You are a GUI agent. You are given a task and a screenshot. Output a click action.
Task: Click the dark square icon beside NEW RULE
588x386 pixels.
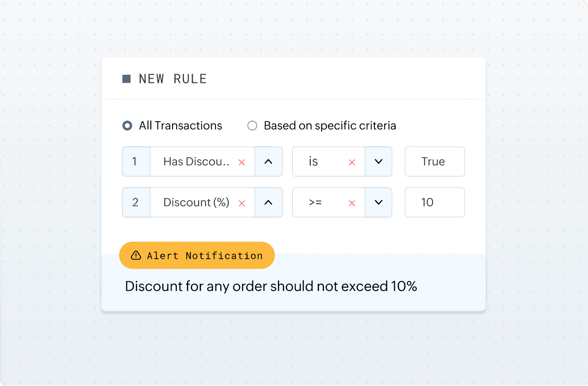tap(126, 79)
